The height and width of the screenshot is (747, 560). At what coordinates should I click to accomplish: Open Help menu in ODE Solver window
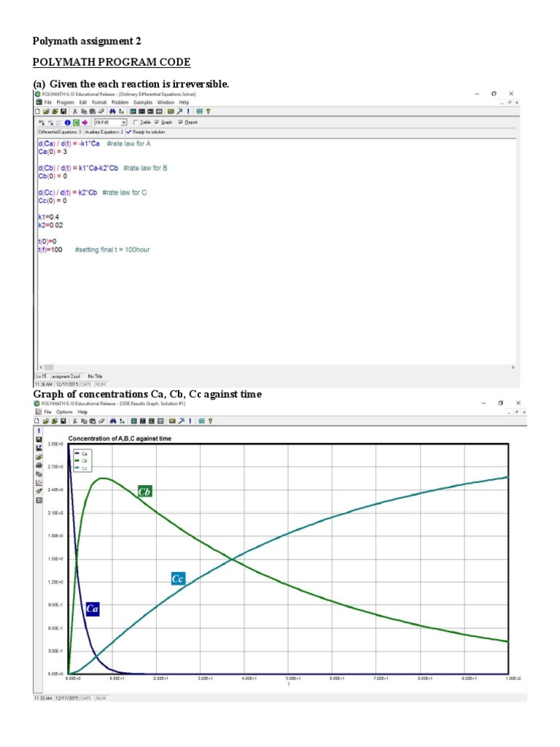184,102
